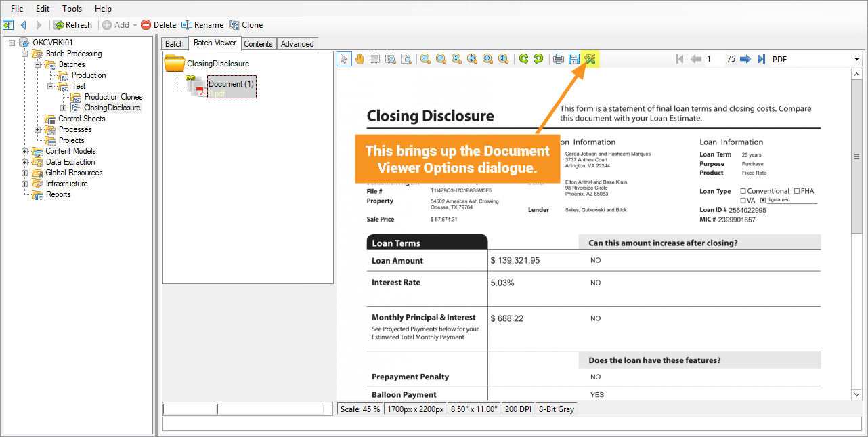The width and height of the screenshot is (868, 437).
Task: Expand the Global Resources node
Action: pos(25,173)
